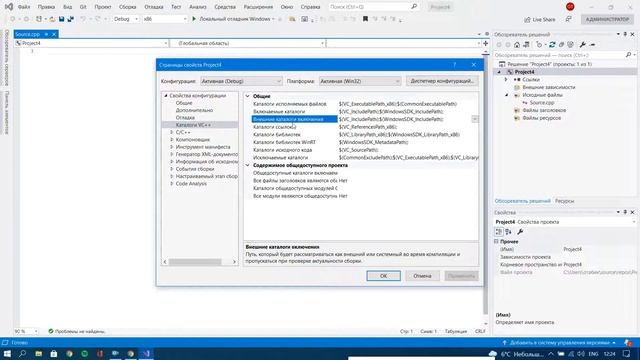Open the Конфигурация dropdown in the dialog
Viewport: 640px width, 360px height.
tap(241, 81)
